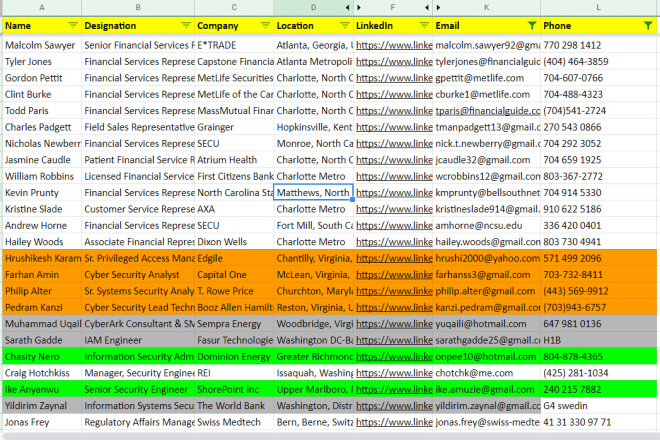The height and width of the screenshot is (440, 660).
Task: Open Gordon Pettit's LinkedIn link
Action: pyautogui.click(x=394, y=78)
